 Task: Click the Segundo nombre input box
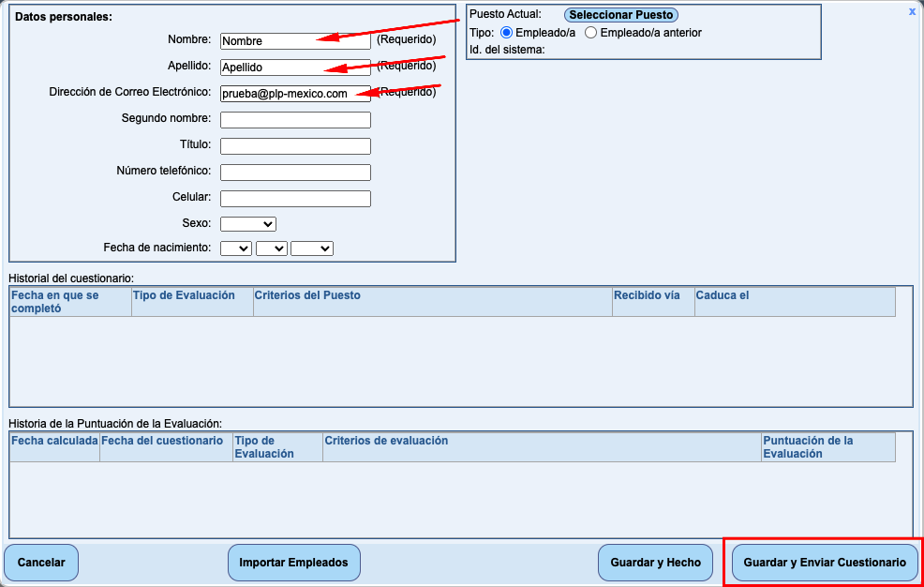[x=295, y=120]
